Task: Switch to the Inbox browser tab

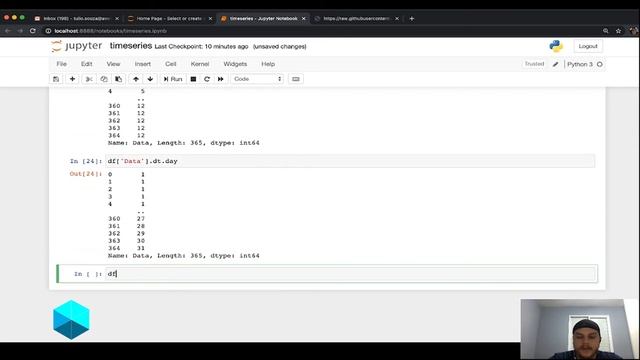Action: [x=76, y=18]
